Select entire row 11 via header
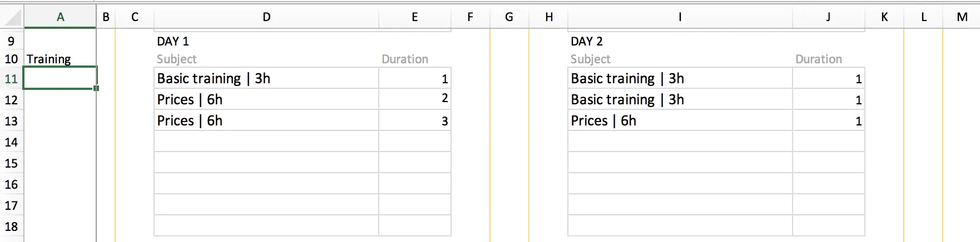 click(11, 79)
